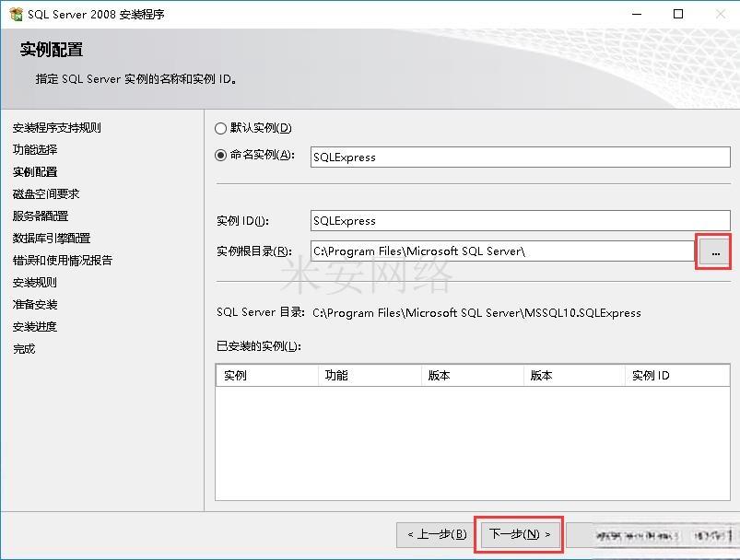The height and width of the screenshot is (560, 740).
Task: Click the SQL Server setup title bar icon
Action: tap(16, 14)
